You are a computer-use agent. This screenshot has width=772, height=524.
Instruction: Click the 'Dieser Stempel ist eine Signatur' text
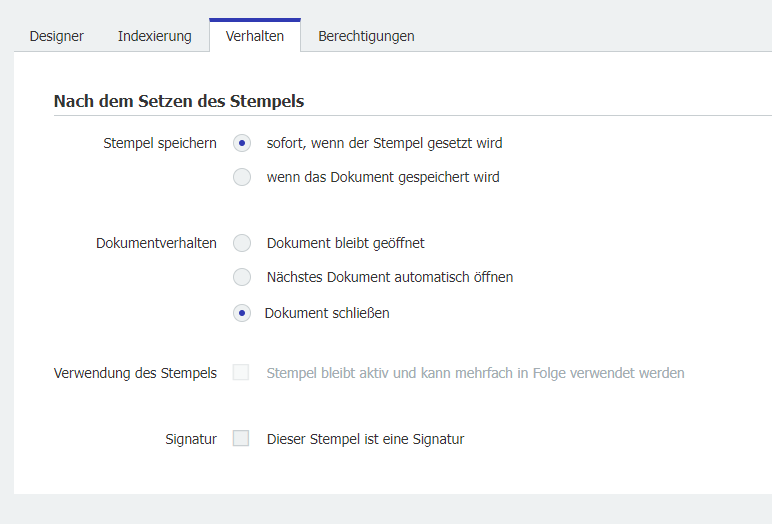(365, 438)
